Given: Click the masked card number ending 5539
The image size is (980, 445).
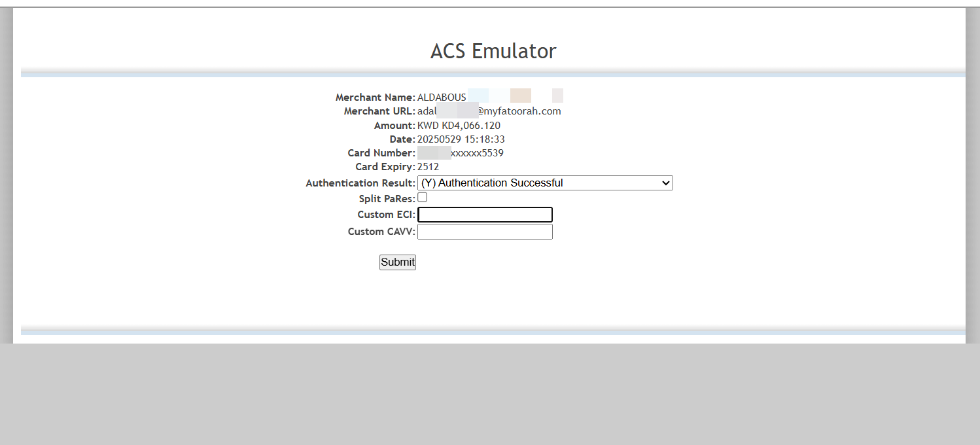Looking at the screenshot, I should tap(476, 153).
